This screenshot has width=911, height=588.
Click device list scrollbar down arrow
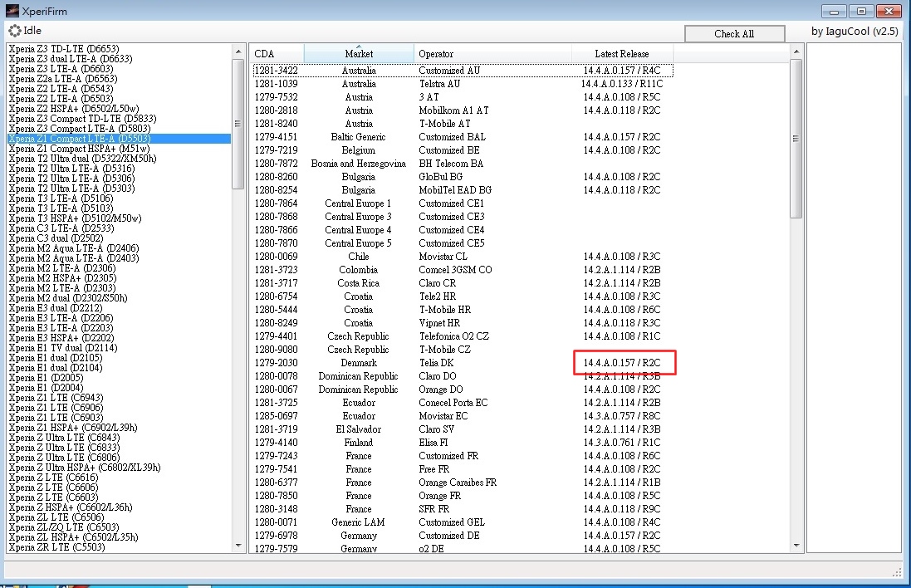tap(238, 545)
